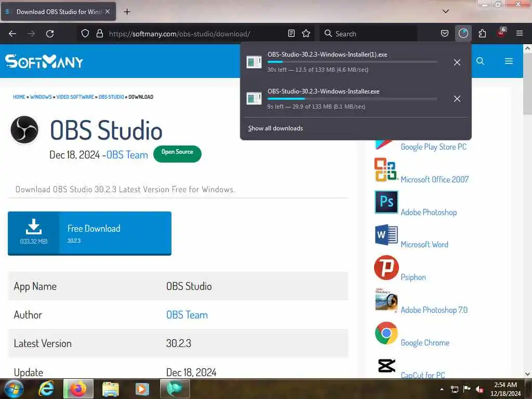Image resolution: width=532 pixels, height=399 pixels.
Task: Open Adobe Photoshop 7.0 link
Action: (434, 310)
